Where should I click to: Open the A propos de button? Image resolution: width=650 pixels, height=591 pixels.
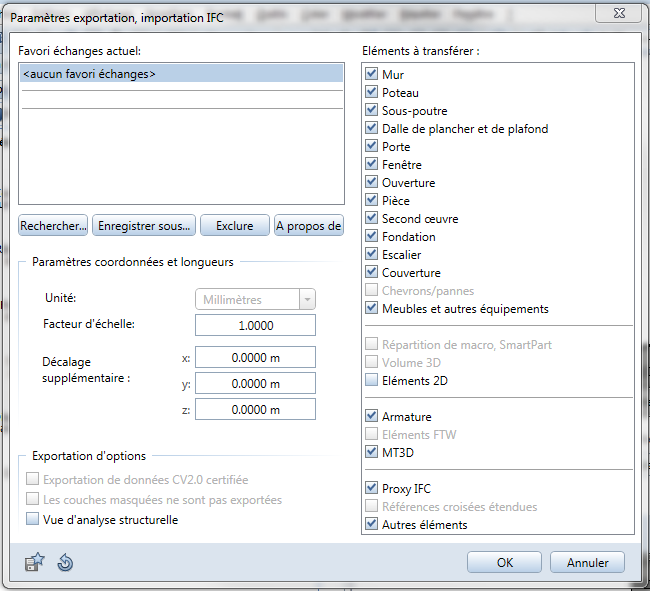pos(308,226)
